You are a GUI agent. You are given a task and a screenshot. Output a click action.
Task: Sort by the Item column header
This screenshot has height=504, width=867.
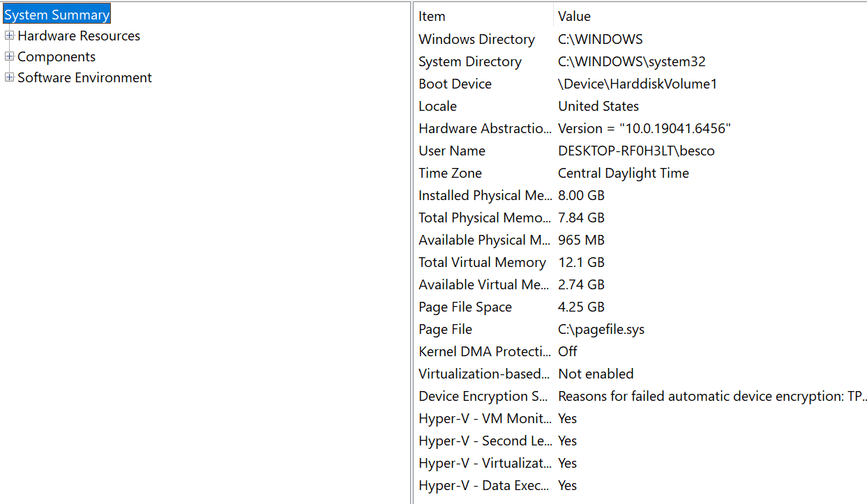pos(484,16)
